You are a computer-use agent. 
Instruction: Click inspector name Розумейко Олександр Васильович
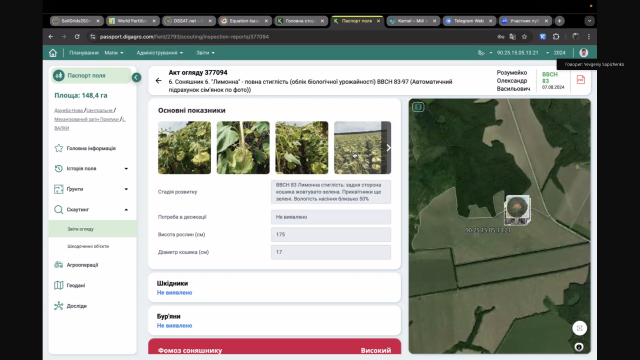[x=513, y=80]
